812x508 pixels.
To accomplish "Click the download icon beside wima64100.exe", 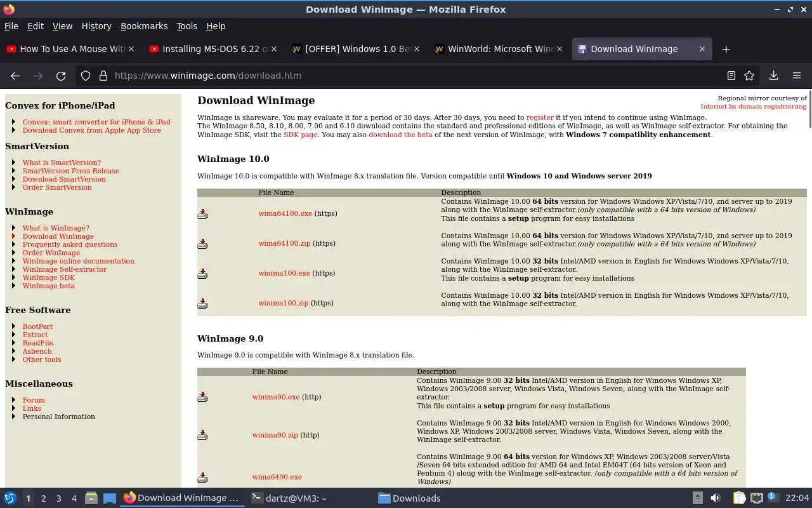I will (x=202, y=214).
